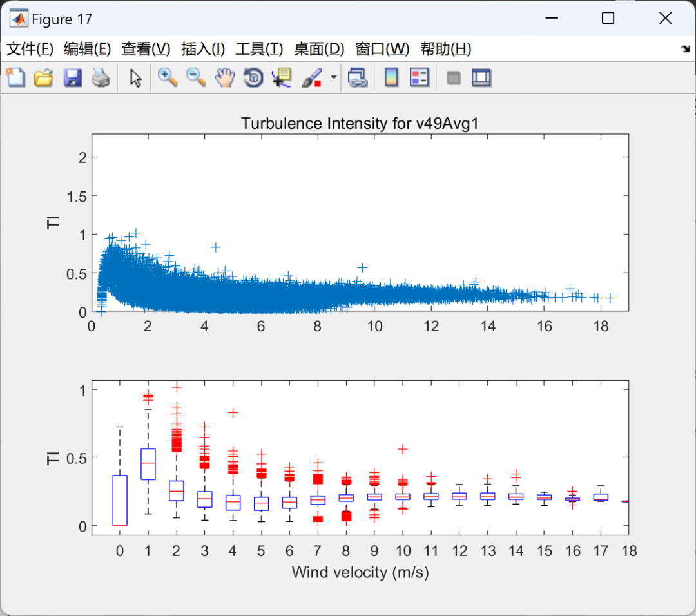This screenshot has width=696, height=616.
Task: Open the 编辑(E) menu
Action: 87,49
